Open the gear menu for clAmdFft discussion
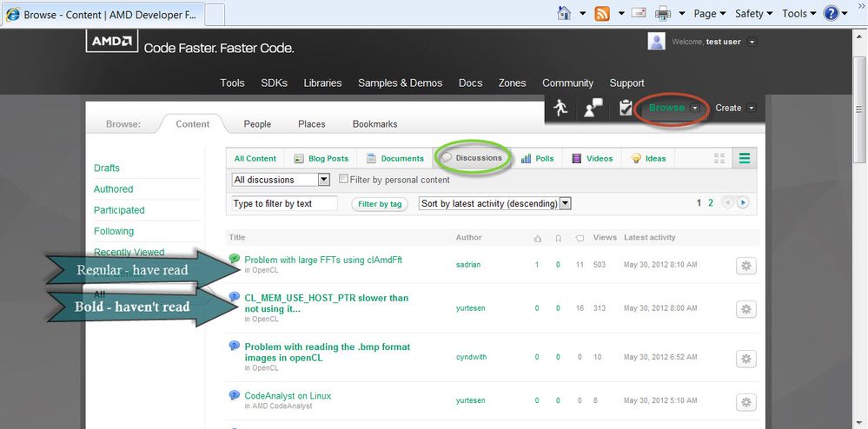Viewport: 868px width, 429px height. coord(746,266)
